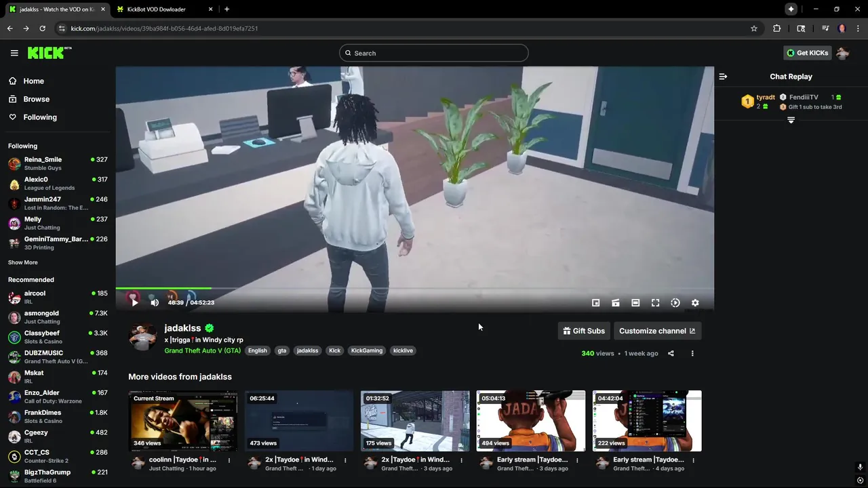Open Cgeezy channel

pos(58,436)
